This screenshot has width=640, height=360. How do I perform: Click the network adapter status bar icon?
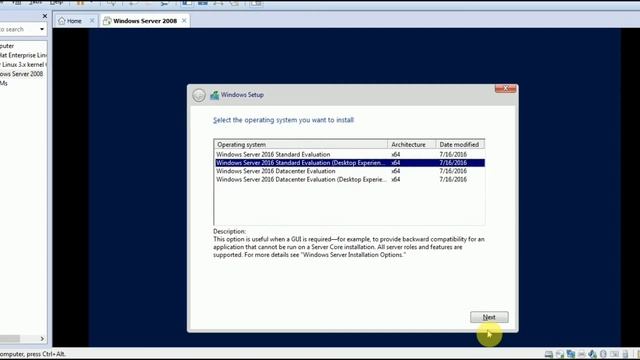coord(571,354)
